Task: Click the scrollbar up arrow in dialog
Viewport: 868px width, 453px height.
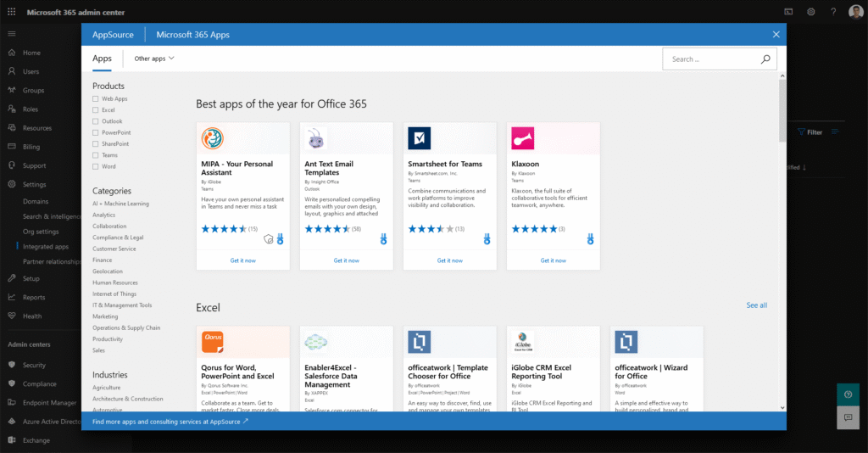Action: click(782, 75)
